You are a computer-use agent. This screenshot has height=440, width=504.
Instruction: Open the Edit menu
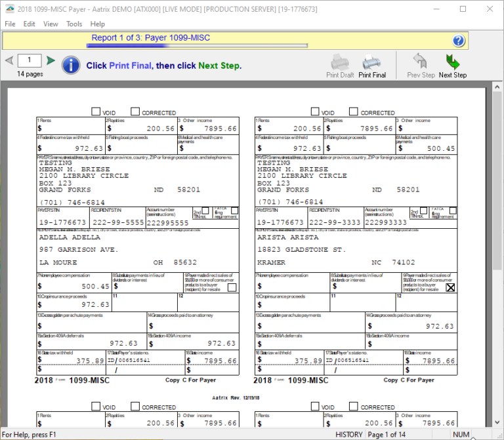pos(30,24)
